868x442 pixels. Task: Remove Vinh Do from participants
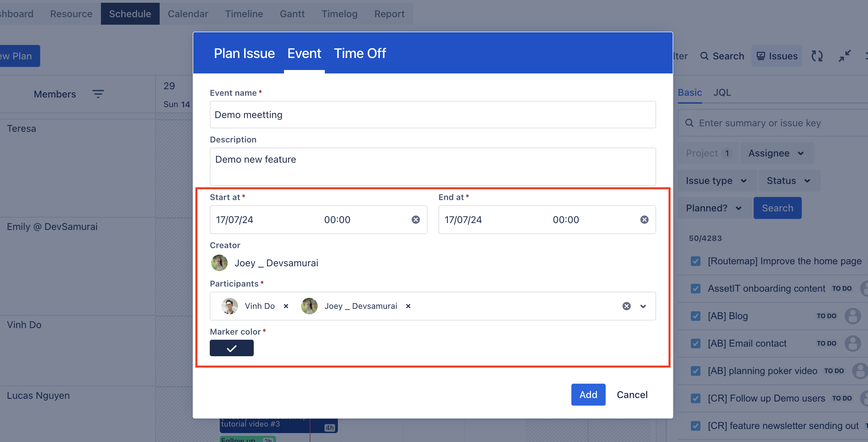click(x=286, y=306)
